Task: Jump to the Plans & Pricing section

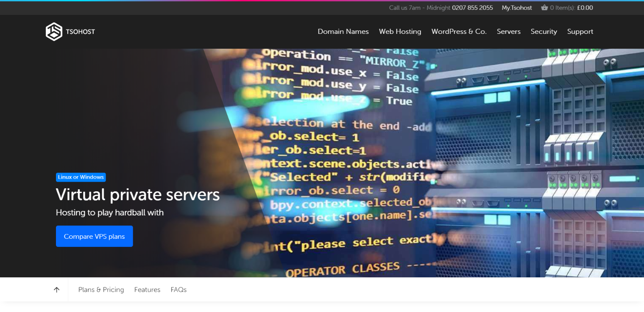Action: (101, 290)
